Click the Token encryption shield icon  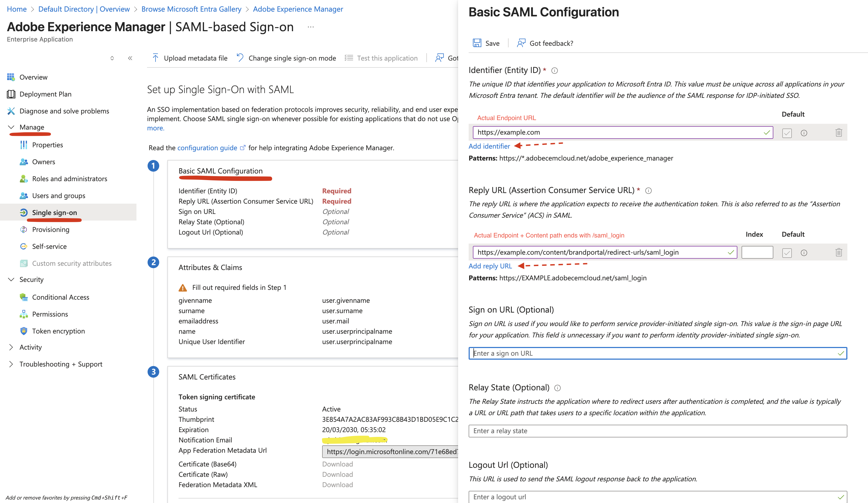point(24,331)
